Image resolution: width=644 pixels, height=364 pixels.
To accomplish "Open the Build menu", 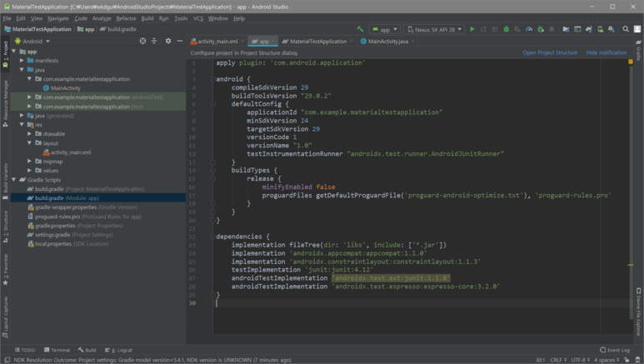I will [147, 18].
